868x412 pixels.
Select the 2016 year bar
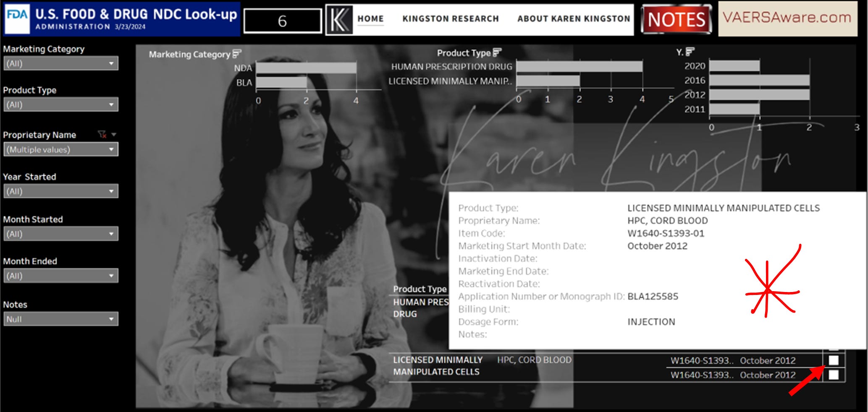coord(760,80)
